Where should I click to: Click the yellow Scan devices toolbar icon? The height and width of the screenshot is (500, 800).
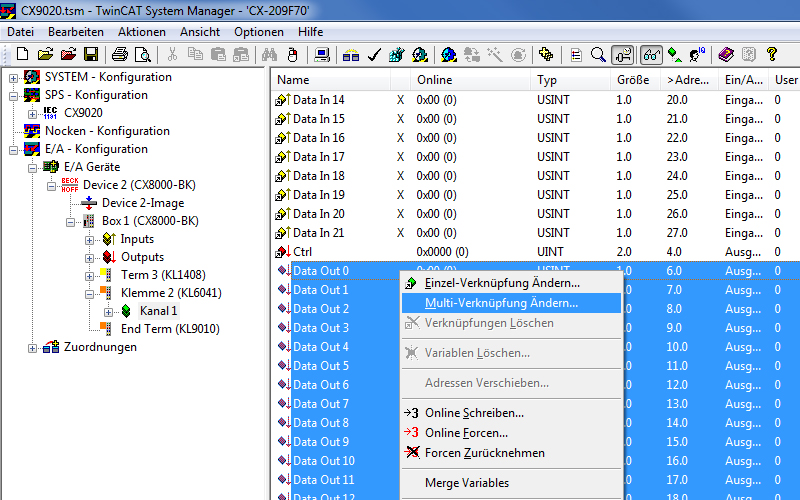546,54
